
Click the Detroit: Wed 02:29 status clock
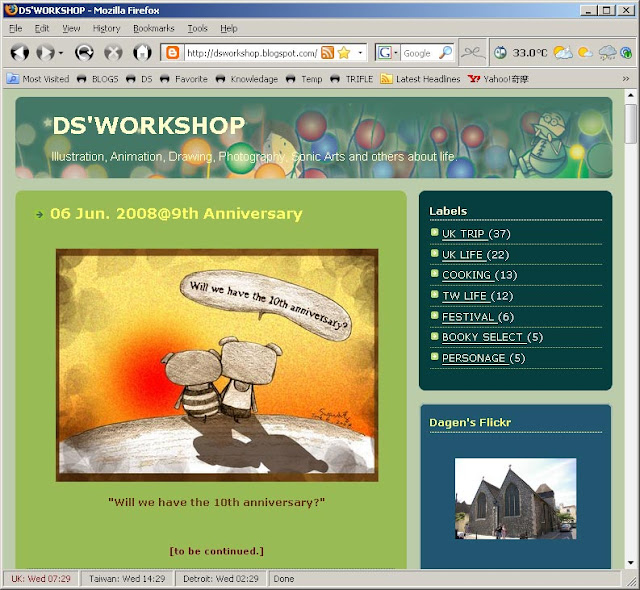pos(221,579)
